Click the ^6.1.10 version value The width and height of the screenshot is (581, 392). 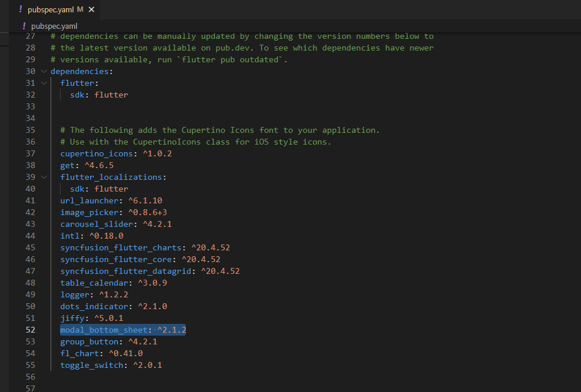coord(145,200)
